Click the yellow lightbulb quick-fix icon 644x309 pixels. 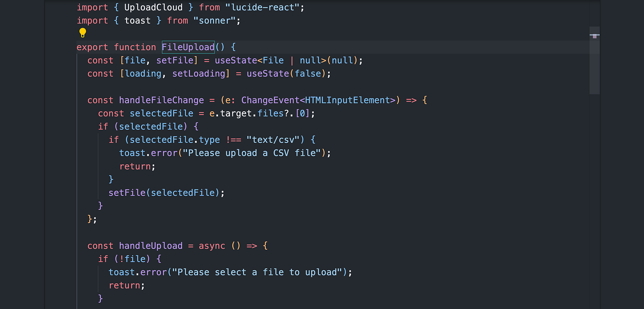(x=82, y=33)
